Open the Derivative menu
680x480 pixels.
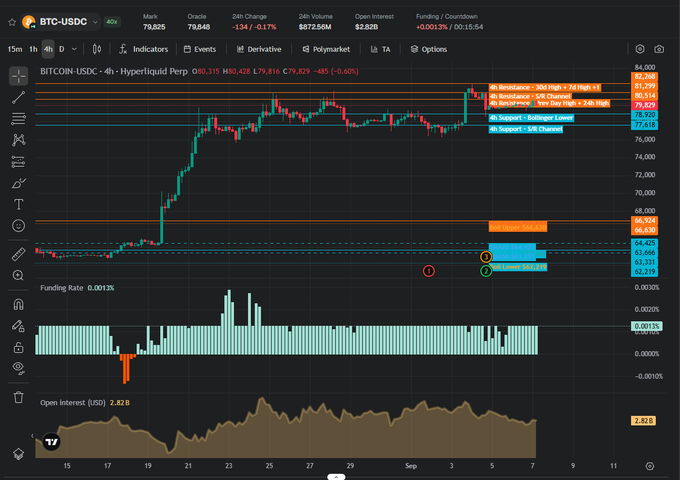[x=259, y=49]
